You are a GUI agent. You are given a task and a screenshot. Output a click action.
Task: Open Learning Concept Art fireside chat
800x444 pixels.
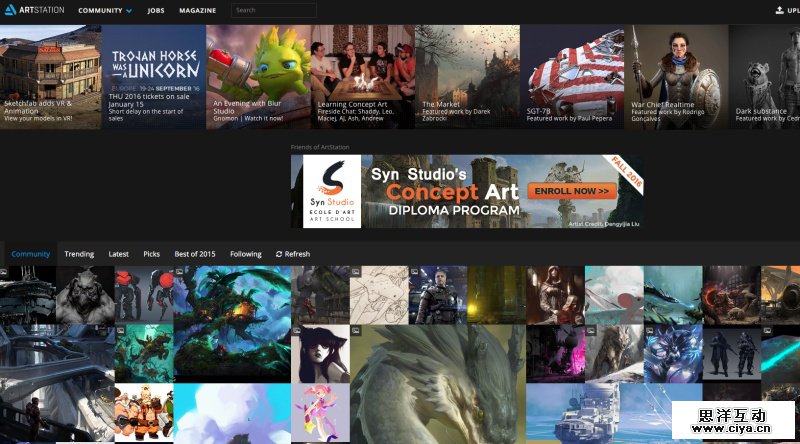362,77
